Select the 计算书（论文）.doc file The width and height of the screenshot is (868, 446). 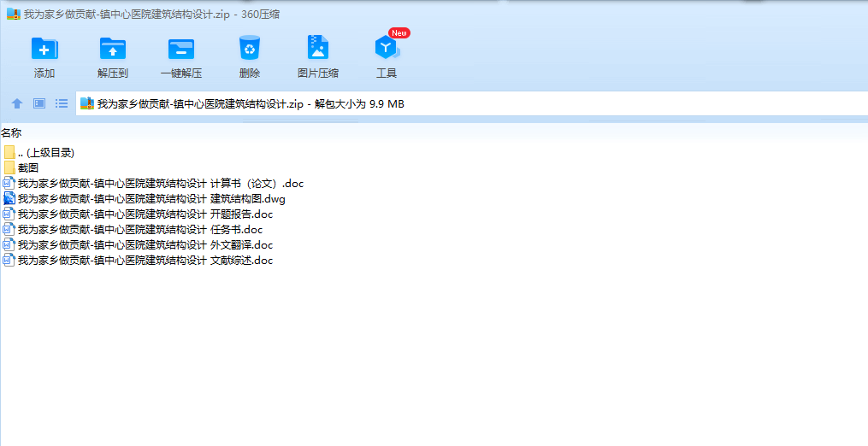[153, 183]
